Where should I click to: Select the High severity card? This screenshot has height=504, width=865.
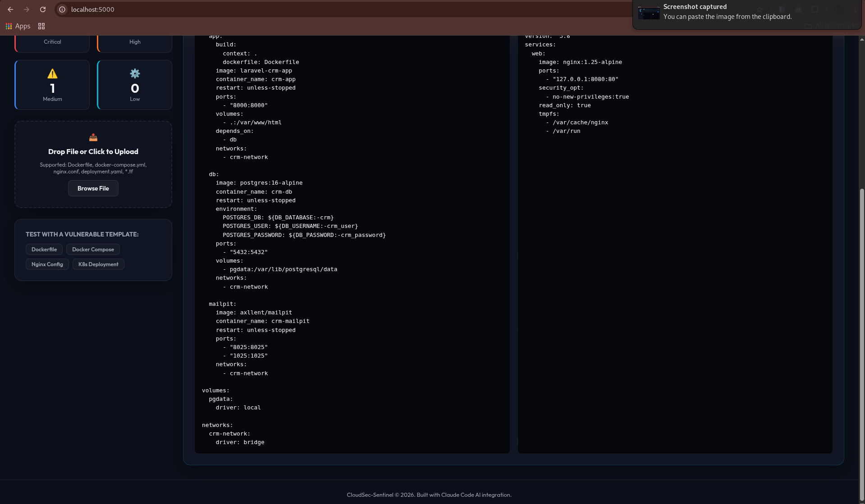point(135,44)
